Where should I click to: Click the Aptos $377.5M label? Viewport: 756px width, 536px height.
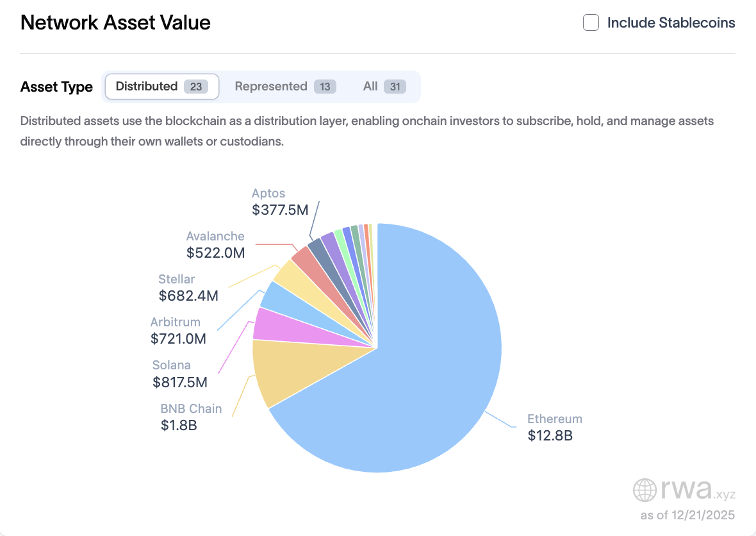pos(280,201)
